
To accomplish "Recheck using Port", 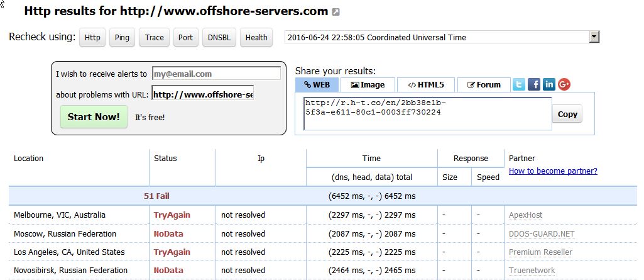I will click(185, 37).
